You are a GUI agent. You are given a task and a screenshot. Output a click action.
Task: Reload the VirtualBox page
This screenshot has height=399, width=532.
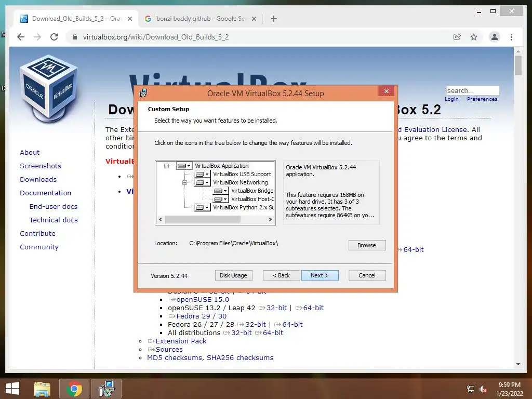54,37
